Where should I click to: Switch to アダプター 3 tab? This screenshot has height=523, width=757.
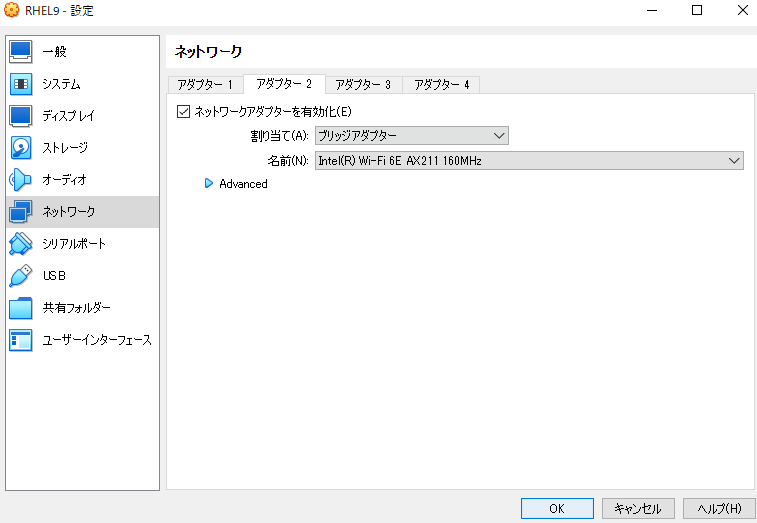[363, 85]
